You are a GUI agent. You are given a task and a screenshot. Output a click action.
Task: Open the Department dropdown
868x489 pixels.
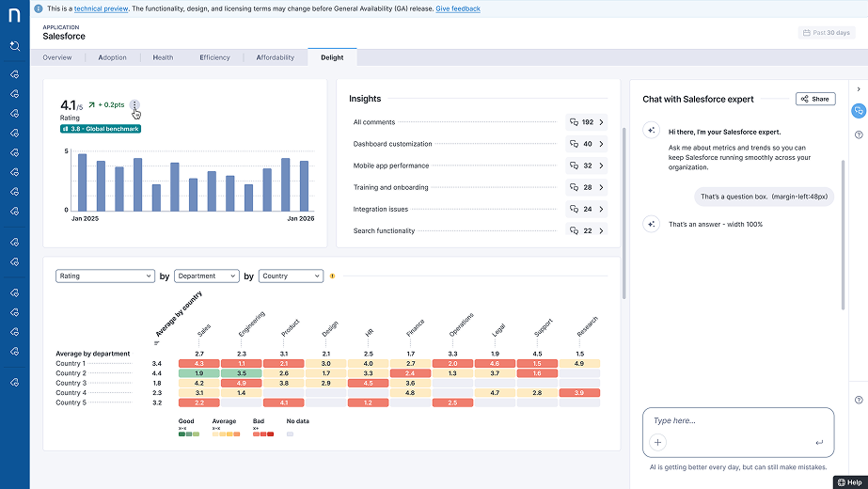(207, 276)
